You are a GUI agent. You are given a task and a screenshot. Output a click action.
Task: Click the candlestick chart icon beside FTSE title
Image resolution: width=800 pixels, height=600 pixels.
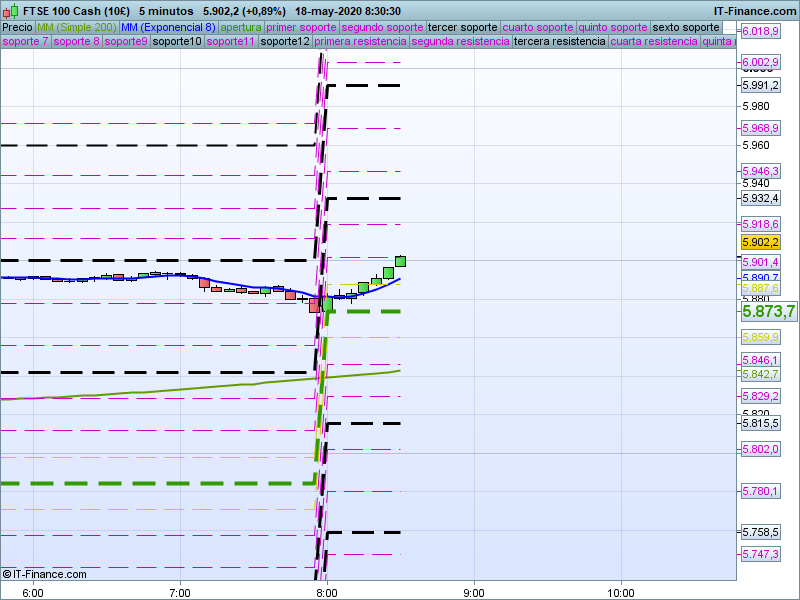11,10
